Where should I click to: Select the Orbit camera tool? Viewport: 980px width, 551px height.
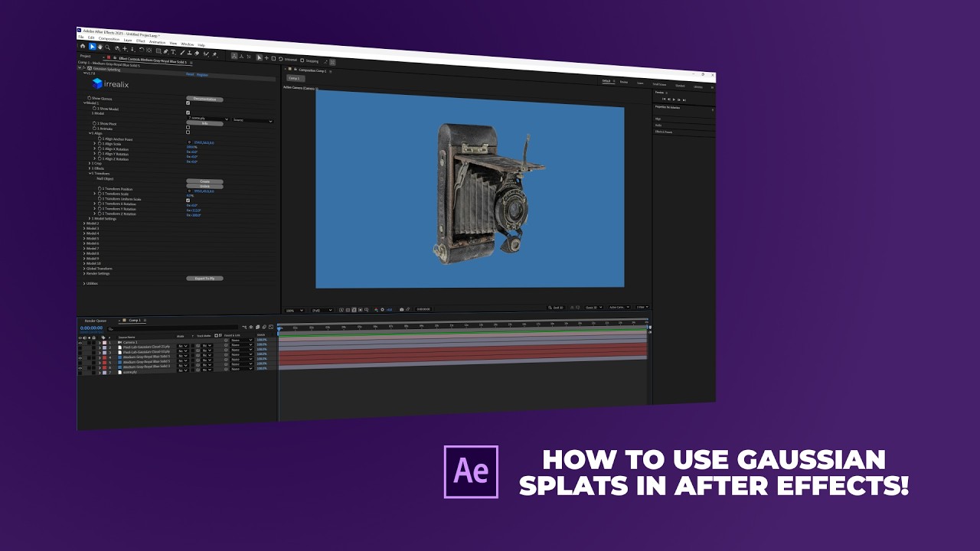coord(117,47)
